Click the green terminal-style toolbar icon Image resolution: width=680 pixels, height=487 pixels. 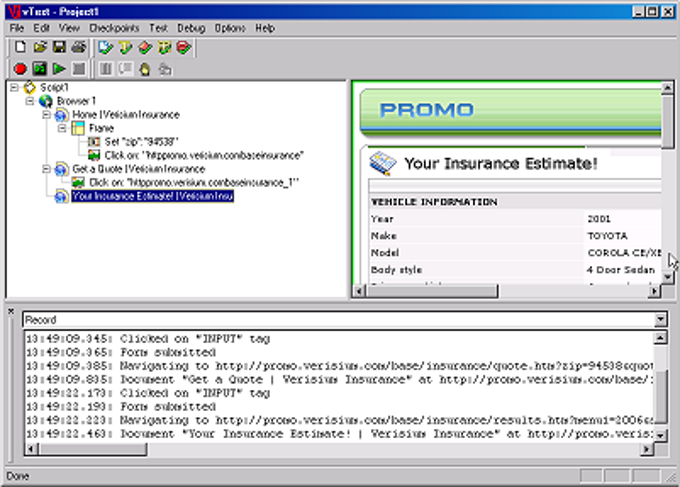[x=40, y=69]
